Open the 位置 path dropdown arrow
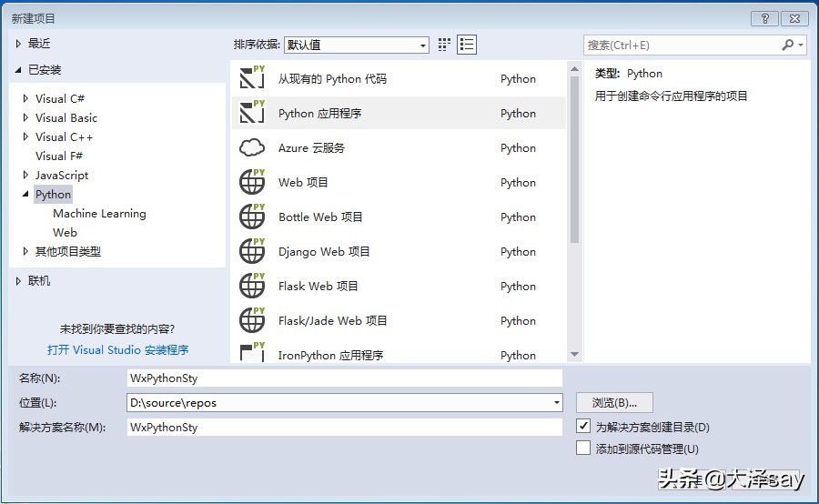Viewport: 819px width, 504px height. [556, 403]
